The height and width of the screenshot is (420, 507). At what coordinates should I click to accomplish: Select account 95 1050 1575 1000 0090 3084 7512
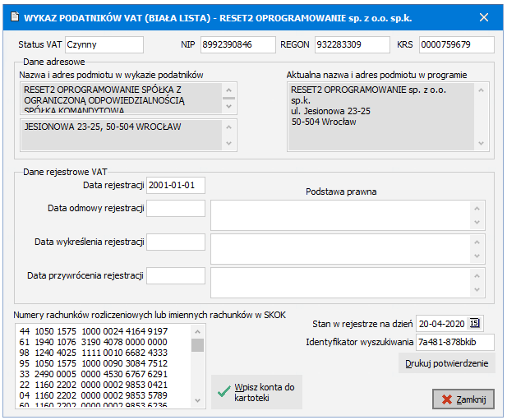point(94,363)
